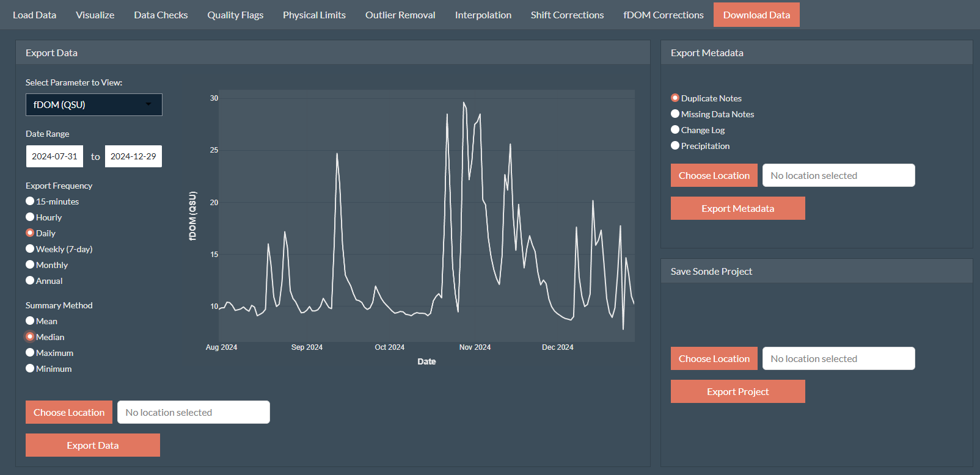Open the Shift Corrections tab
This screenshot has width=980, height=475.
567,15
